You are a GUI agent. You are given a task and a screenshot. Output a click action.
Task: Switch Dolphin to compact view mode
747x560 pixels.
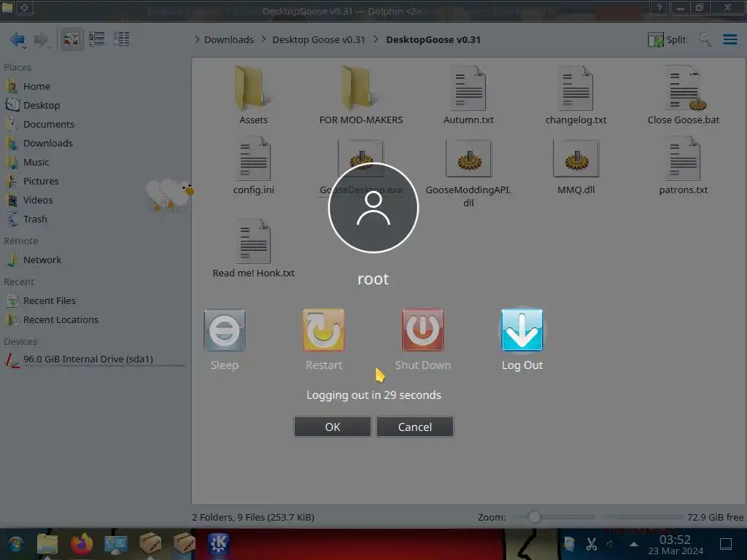click(97, 39)
